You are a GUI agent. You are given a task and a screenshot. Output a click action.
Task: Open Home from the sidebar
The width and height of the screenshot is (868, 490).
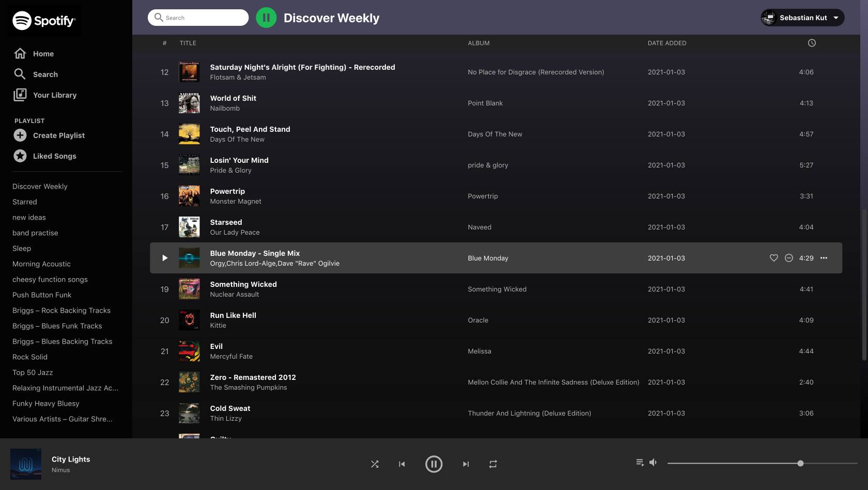43,54
